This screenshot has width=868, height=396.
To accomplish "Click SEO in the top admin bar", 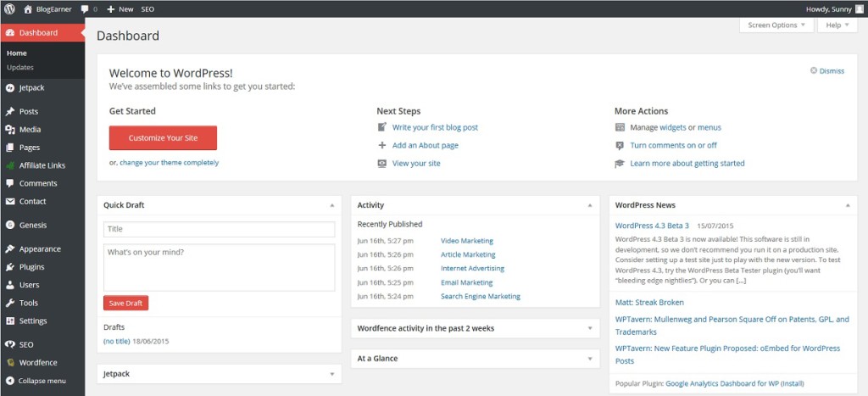I will coord(147,9).
